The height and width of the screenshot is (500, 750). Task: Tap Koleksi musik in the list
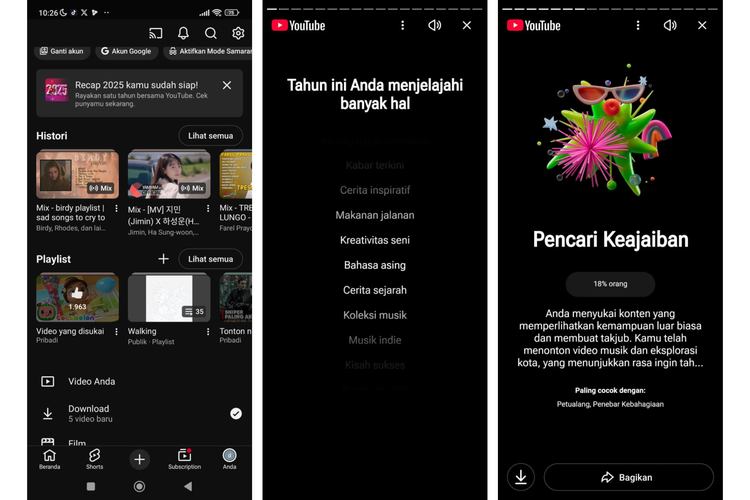[x=375, y=315]
